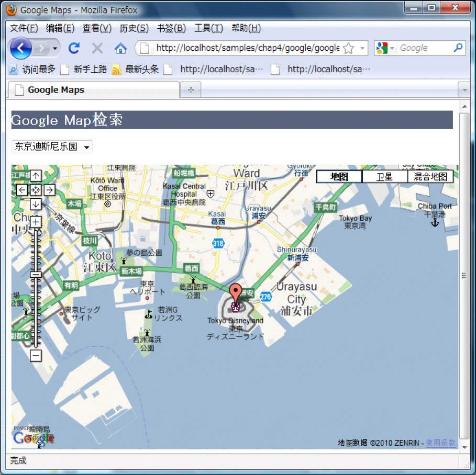Open the first http://localhost/sa bookmark
Screen dimensions: 476x475
click(x=214, y=70)
